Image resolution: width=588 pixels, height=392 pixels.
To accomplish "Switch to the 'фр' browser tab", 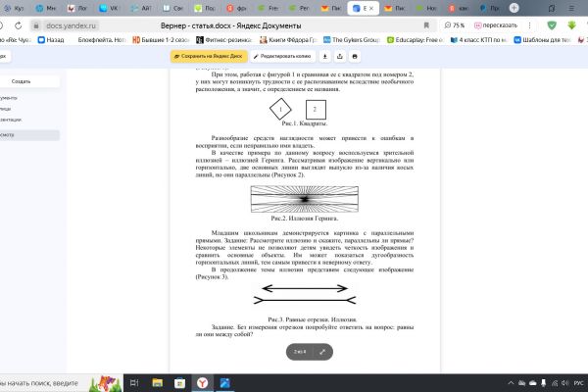I will (x=236, y=8).
